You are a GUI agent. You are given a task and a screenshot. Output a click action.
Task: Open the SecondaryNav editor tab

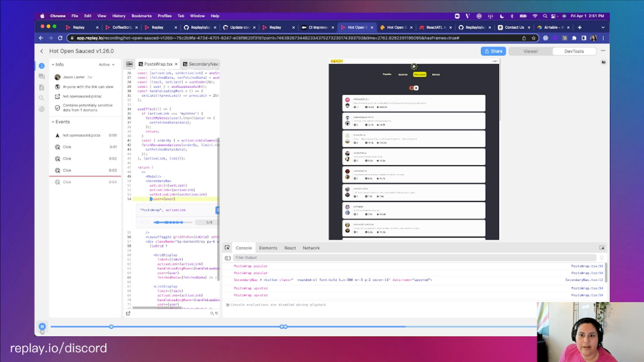(x=201, y=64)
